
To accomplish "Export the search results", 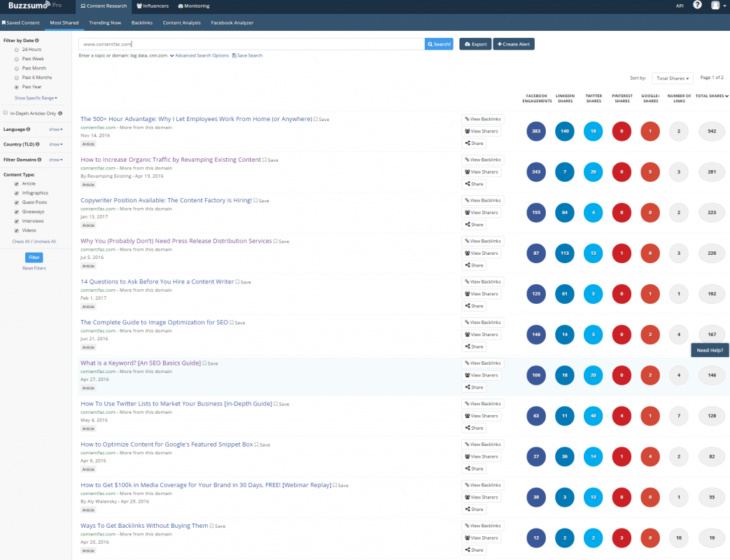I will click(x=475, y=44).
